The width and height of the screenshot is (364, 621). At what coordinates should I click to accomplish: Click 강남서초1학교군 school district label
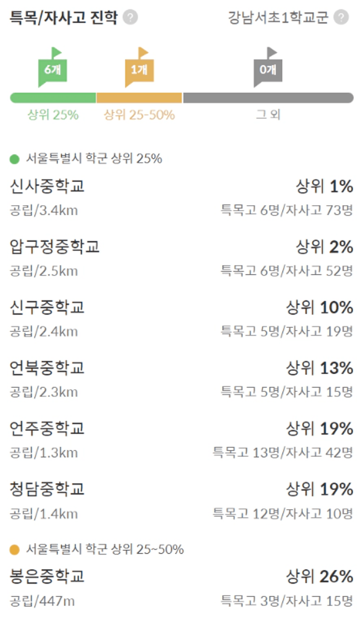tap(278, 18)
